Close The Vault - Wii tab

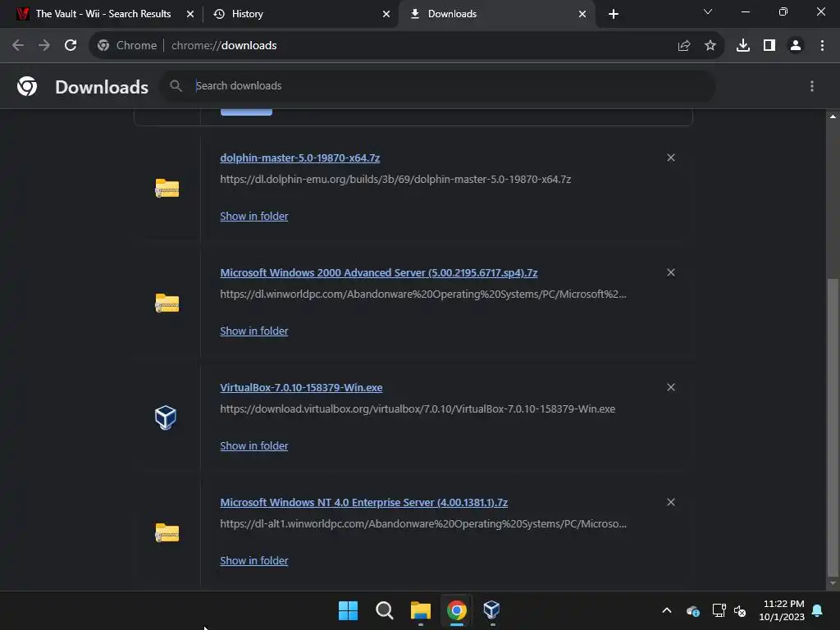[190, 14]
